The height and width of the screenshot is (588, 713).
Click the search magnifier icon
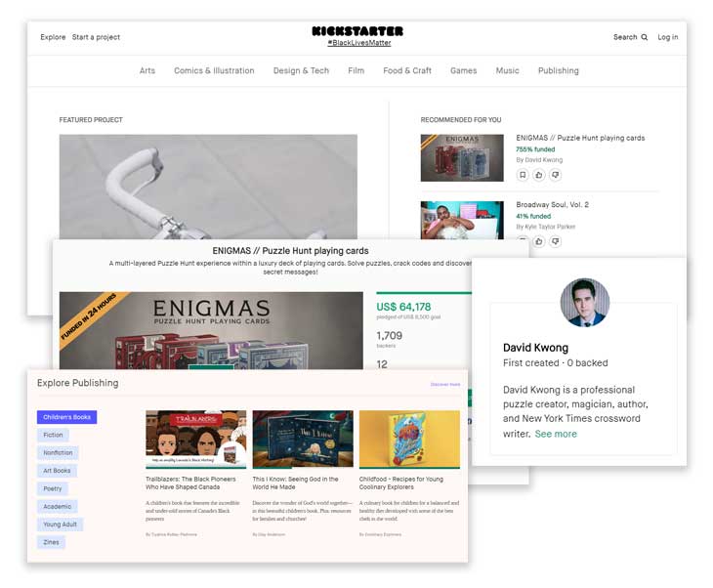(645, 37)
